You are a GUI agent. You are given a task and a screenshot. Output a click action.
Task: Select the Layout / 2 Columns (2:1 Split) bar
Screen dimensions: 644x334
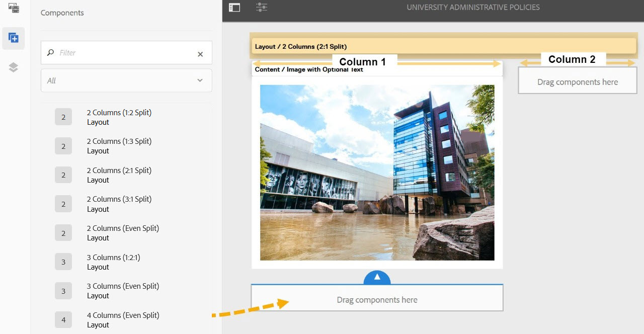click(444, 46)
